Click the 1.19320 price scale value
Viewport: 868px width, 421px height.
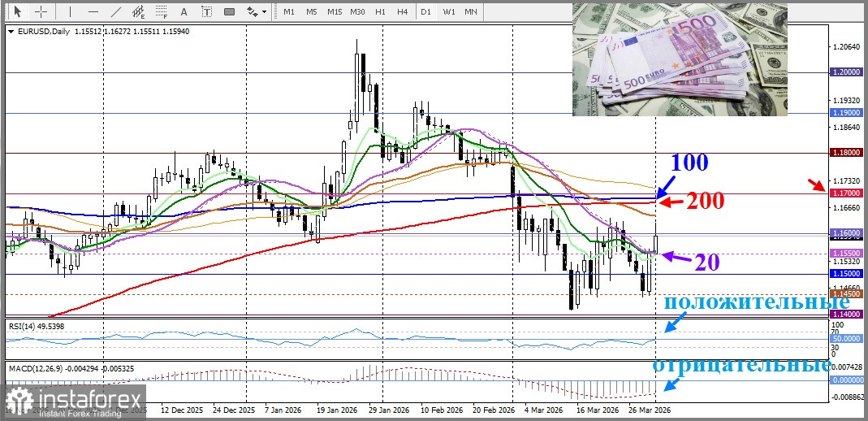844,101
